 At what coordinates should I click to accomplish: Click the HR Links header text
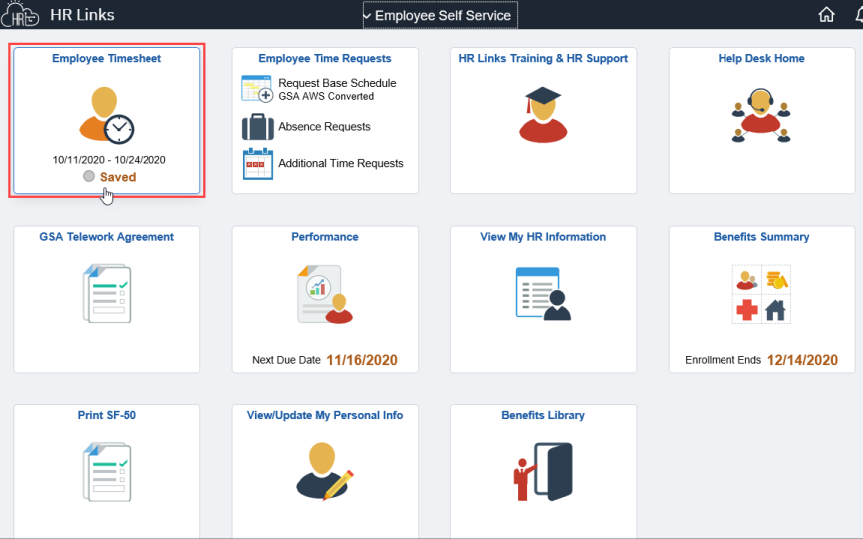pos(82,15)
